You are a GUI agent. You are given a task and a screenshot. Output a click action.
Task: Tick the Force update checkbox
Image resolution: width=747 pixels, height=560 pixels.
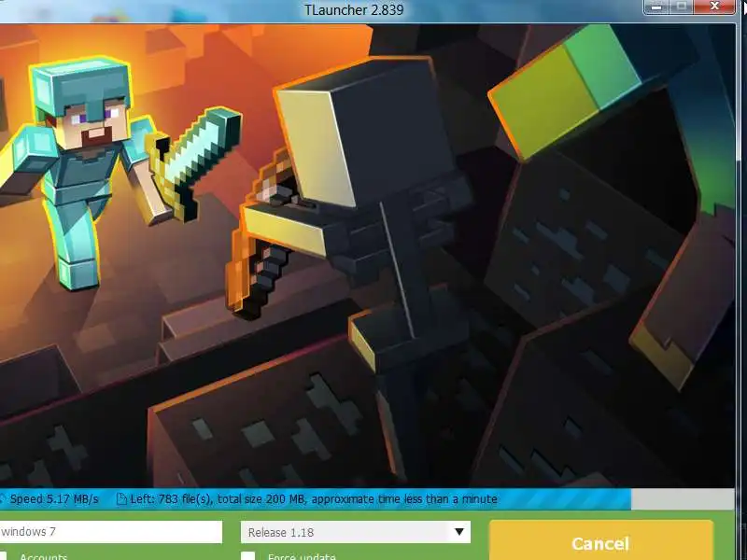tap(247, 556)
